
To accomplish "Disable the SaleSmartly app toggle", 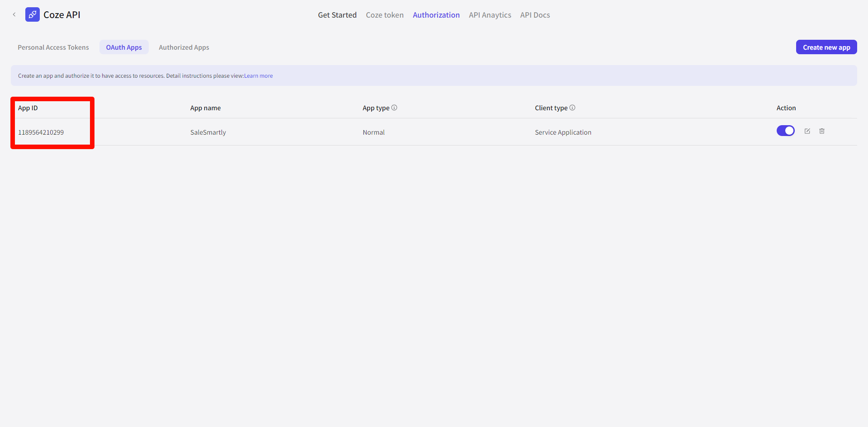I will click(785, 131).
